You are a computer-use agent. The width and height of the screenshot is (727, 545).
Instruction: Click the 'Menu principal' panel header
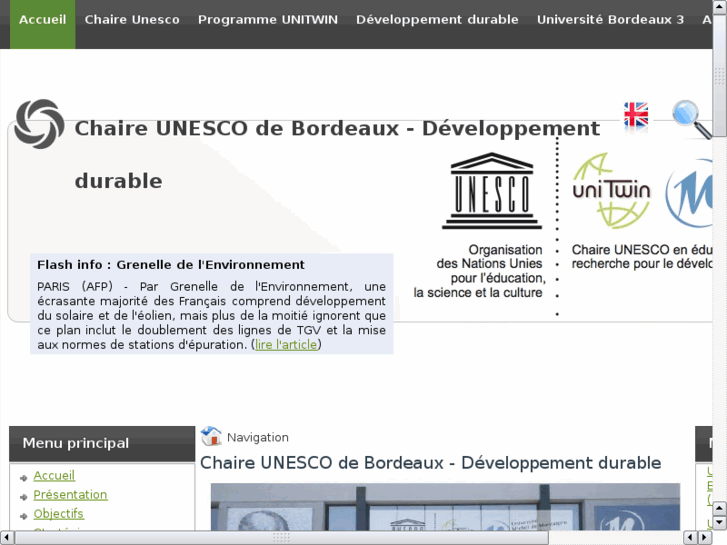pyautogui.click(x=102, y=443)
